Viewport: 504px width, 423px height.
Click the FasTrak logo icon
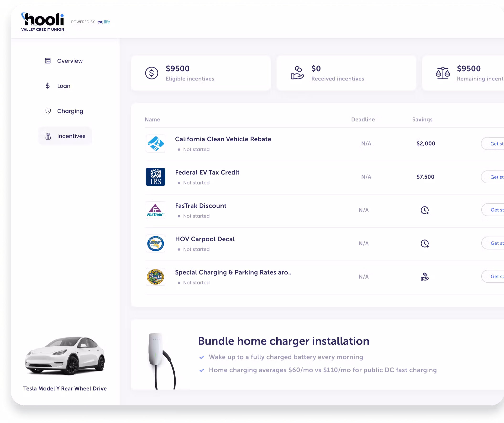(155, 210)
